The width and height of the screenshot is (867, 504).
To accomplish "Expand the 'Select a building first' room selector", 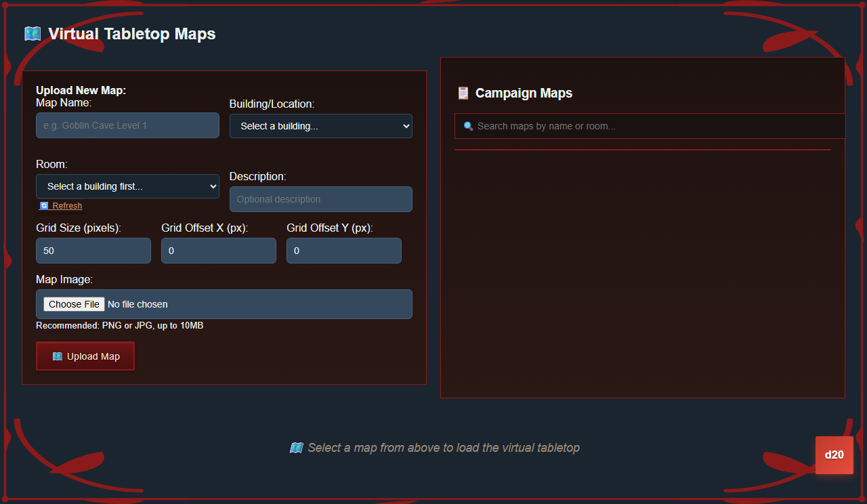I will (127, 186).
